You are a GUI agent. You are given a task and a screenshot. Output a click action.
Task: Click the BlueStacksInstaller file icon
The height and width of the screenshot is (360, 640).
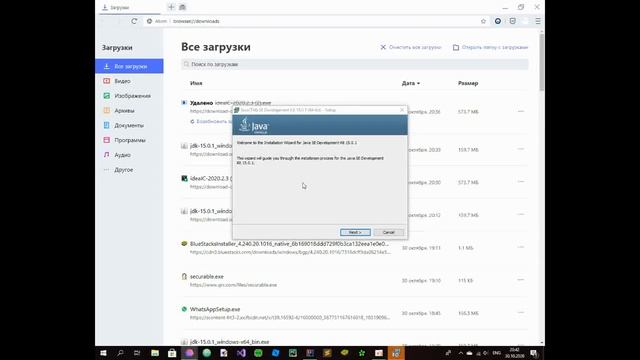(184, 244)
